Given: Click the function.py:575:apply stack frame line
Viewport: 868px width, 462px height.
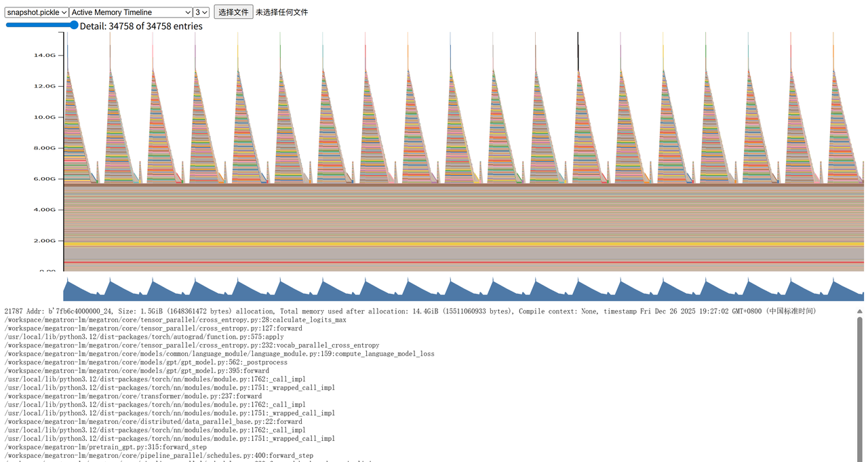Looking at the screenshot, I should [144, 336].
